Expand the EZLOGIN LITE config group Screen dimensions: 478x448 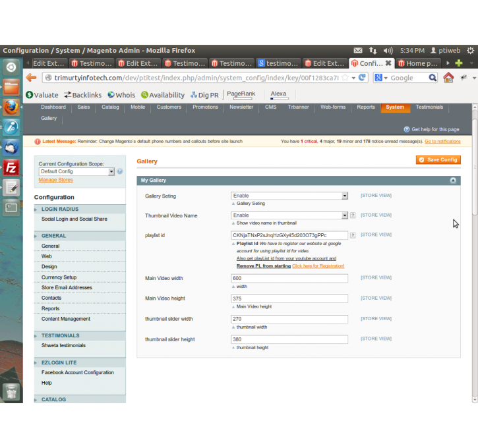pyautogui.click(x=80, y=362)
